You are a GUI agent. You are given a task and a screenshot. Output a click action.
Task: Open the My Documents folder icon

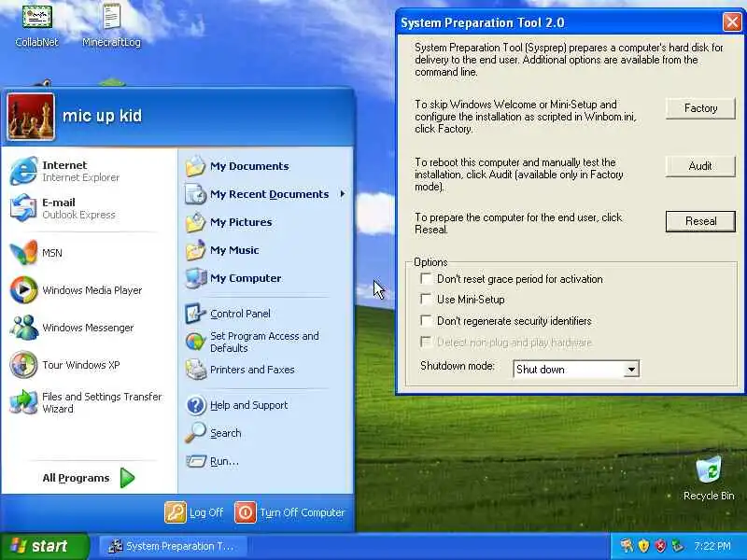195,166
